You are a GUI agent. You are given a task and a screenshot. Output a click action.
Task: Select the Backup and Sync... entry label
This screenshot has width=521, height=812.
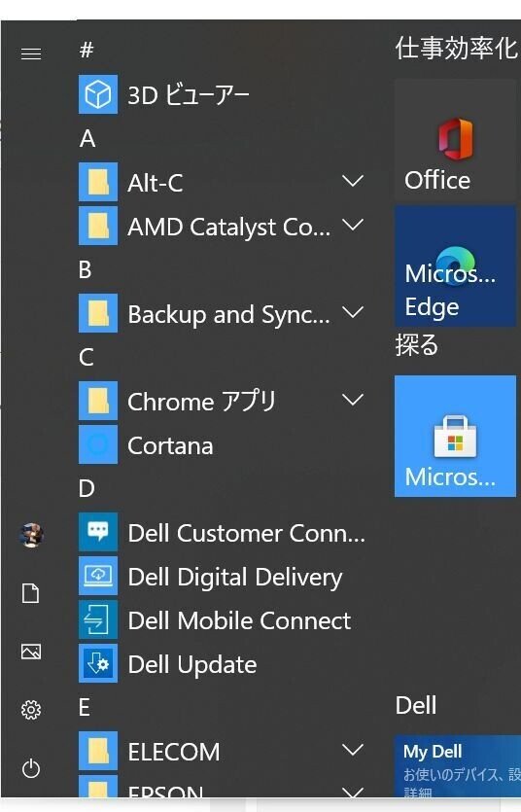[x=229, y=314]
